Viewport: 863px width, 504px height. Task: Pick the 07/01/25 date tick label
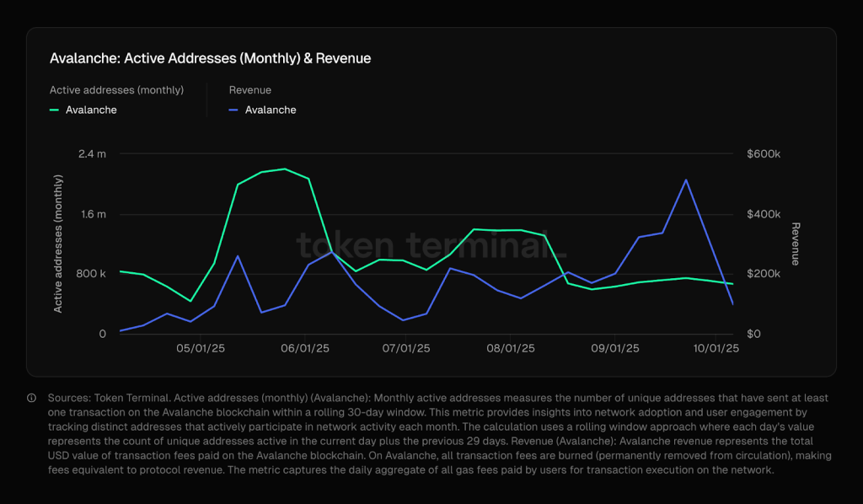click(x=406, y=348)
